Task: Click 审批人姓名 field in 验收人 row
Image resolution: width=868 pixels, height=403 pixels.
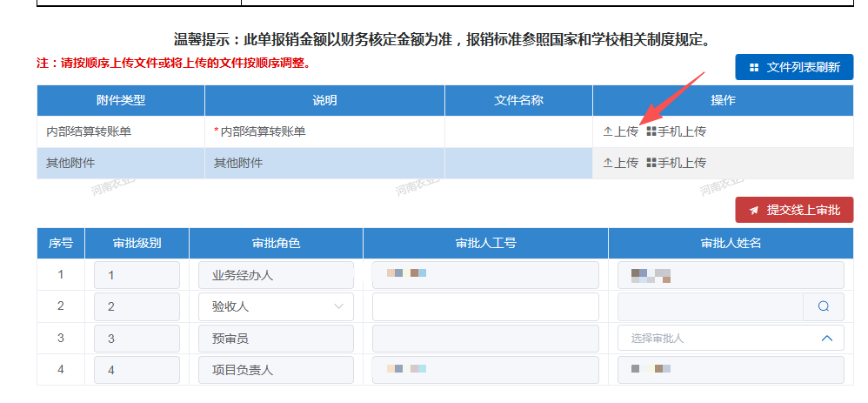Action: (711, 306)
